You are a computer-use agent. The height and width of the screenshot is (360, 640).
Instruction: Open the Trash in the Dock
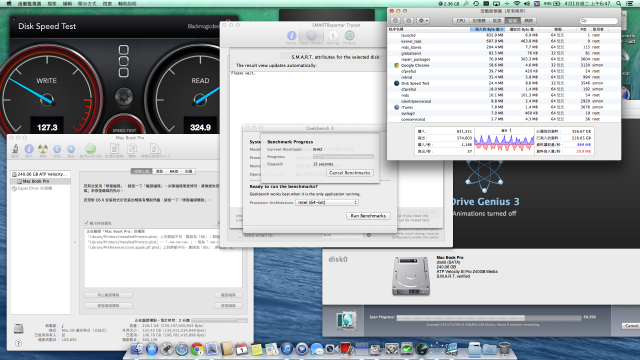coord(504,349)
